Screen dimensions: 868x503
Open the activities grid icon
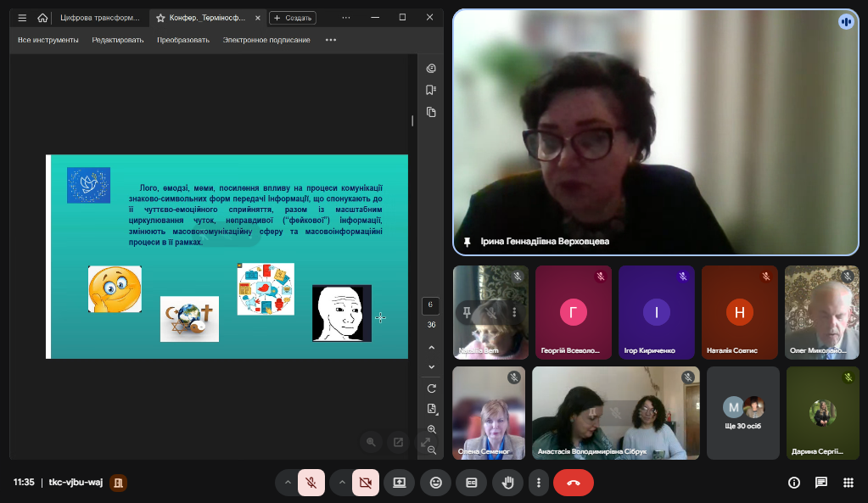tap(848, 483)
